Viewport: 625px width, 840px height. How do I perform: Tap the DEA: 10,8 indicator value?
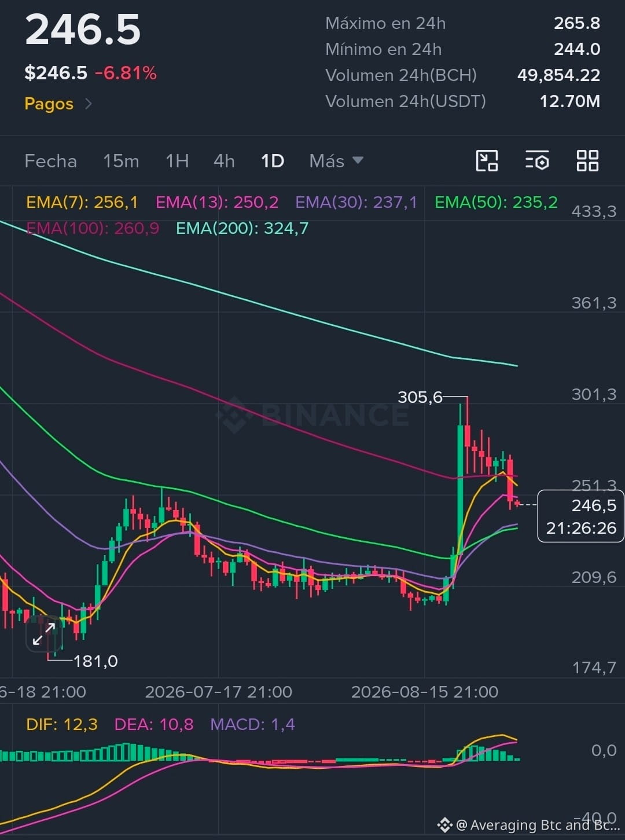tap(153, 724)
